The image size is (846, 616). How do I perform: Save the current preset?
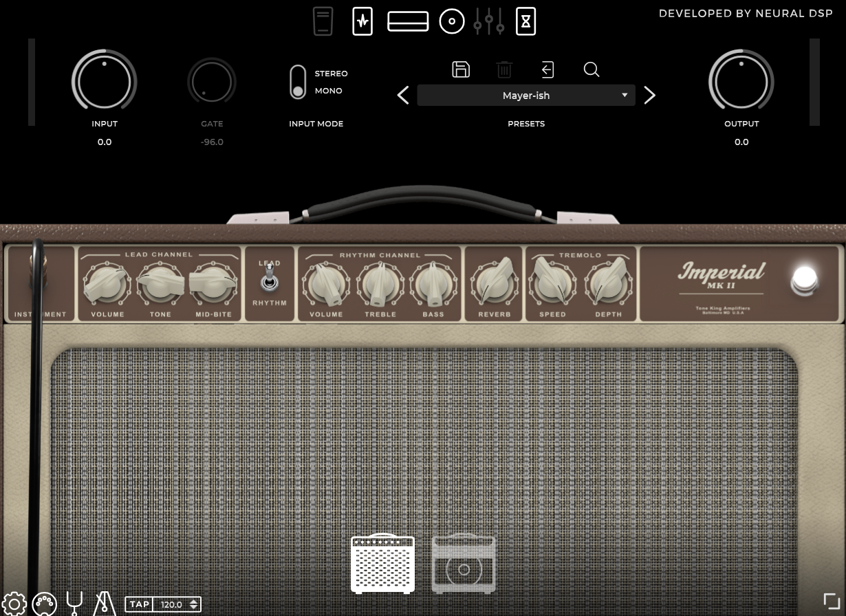click(460, 69)
